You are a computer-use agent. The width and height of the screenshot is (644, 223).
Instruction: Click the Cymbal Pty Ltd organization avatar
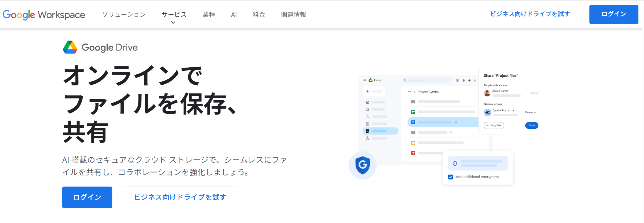pyautogui.click(x=487, y=113)
